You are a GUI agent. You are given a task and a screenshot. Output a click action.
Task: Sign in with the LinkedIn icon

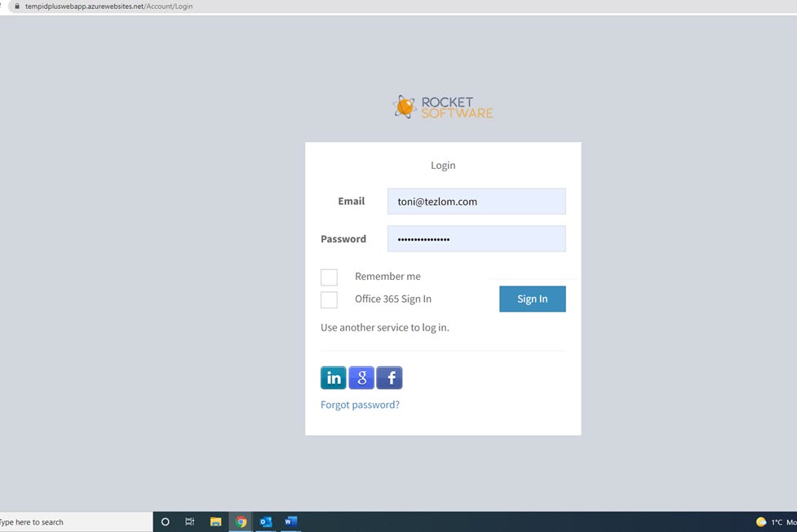click(x=334, y=378)
